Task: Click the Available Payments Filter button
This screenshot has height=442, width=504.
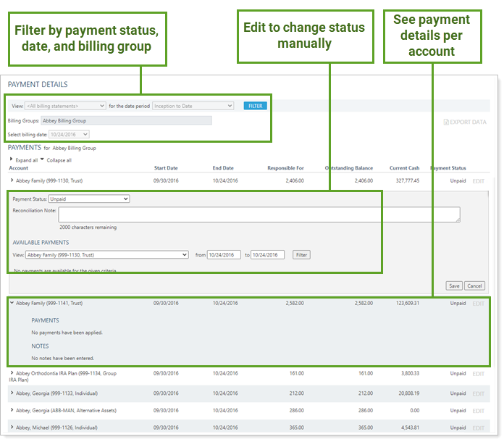Action: (301, 255)
